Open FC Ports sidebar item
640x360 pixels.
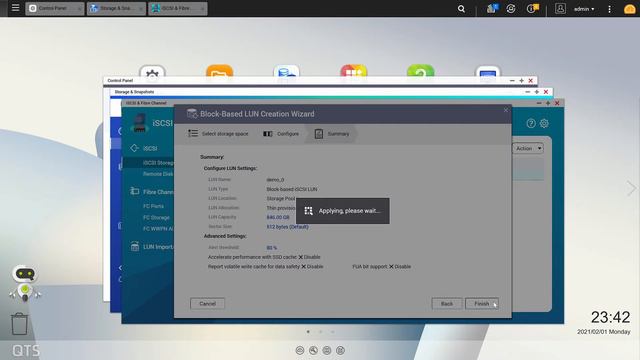tap(153, 206)
